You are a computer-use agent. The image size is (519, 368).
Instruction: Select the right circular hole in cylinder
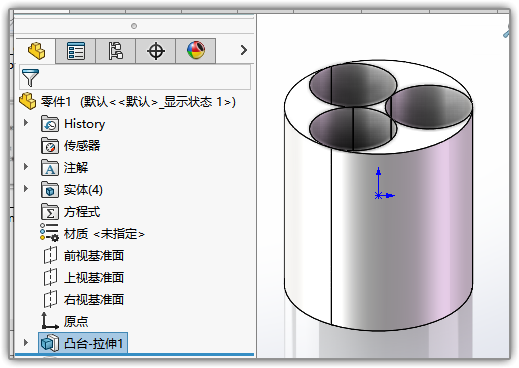coord(429,107)
